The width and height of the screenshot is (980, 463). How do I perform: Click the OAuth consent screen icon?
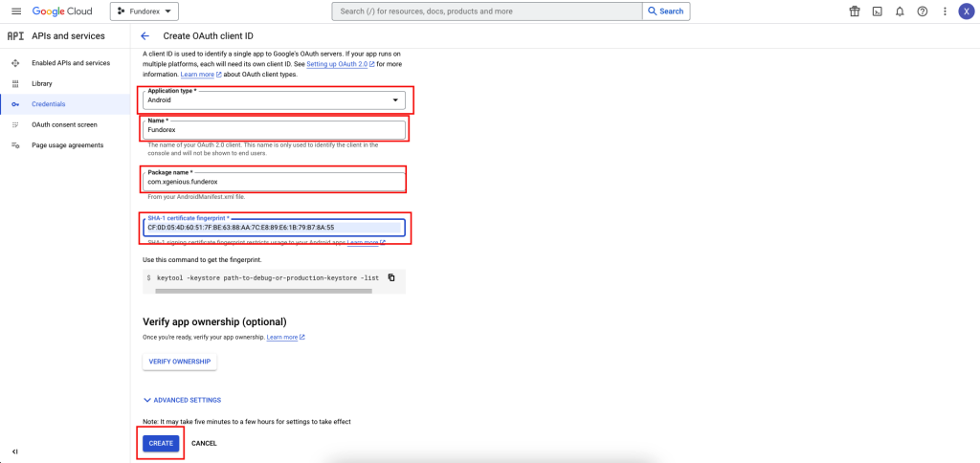(15, 125)
